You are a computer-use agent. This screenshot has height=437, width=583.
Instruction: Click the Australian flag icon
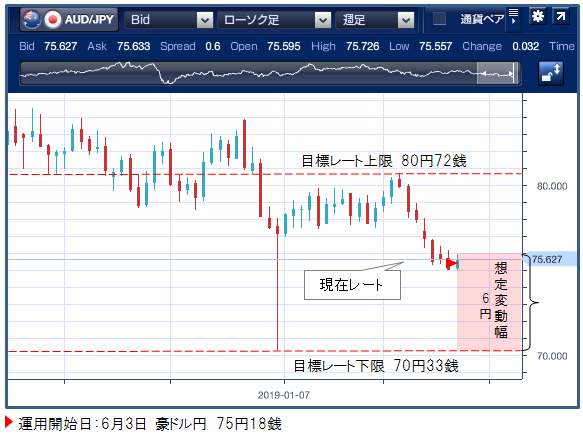(32, 19)
